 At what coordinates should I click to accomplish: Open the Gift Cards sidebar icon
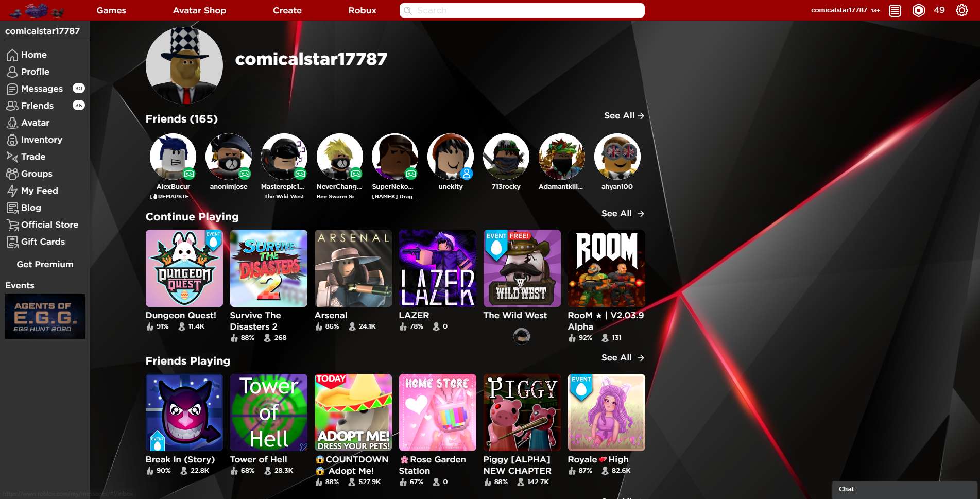click(x=12, y=242)
